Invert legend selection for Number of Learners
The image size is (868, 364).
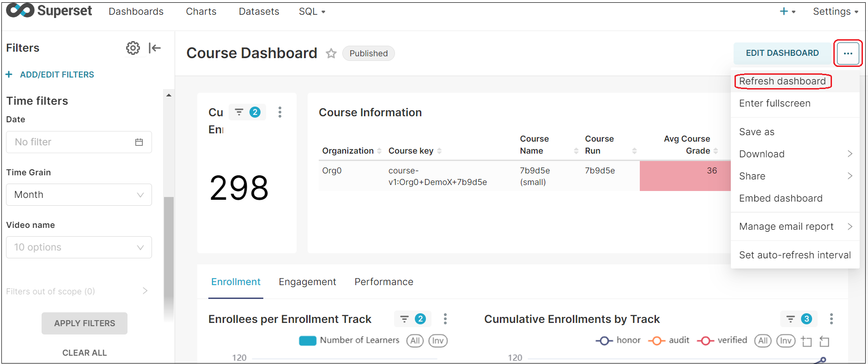(x=437, y=341)
